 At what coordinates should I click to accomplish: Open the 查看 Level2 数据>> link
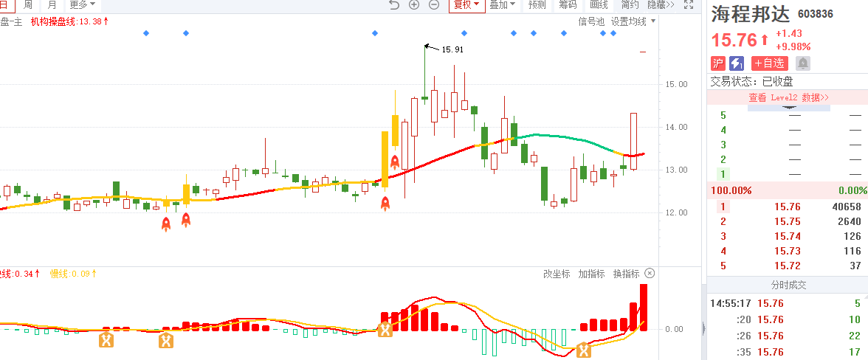[789, 97]
